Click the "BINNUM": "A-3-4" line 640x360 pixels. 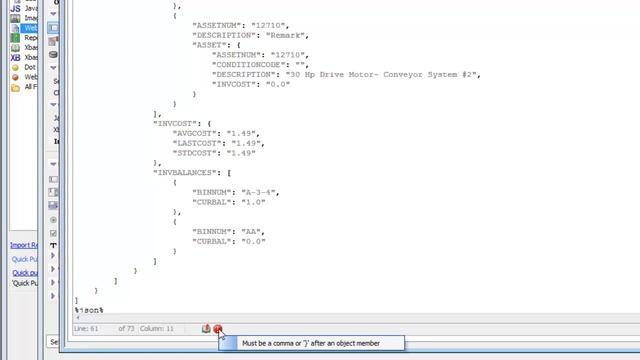236,192
